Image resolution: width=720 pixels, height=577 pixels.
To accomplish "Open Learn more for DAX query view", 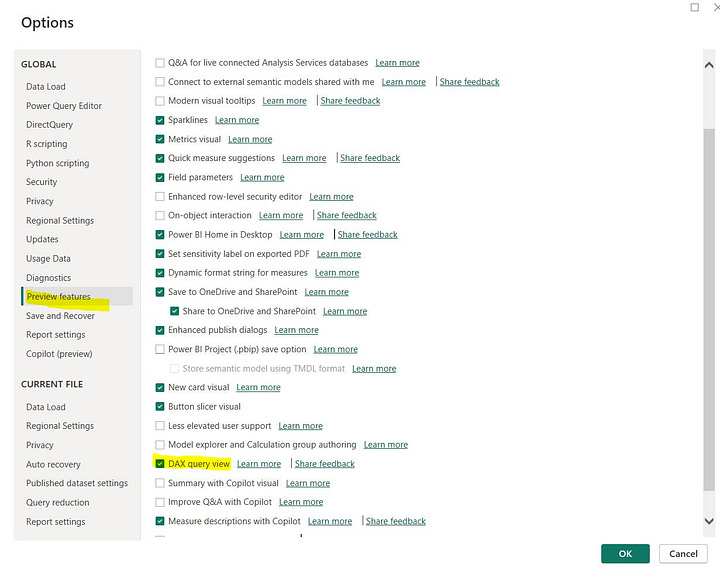I will [259, 464].
